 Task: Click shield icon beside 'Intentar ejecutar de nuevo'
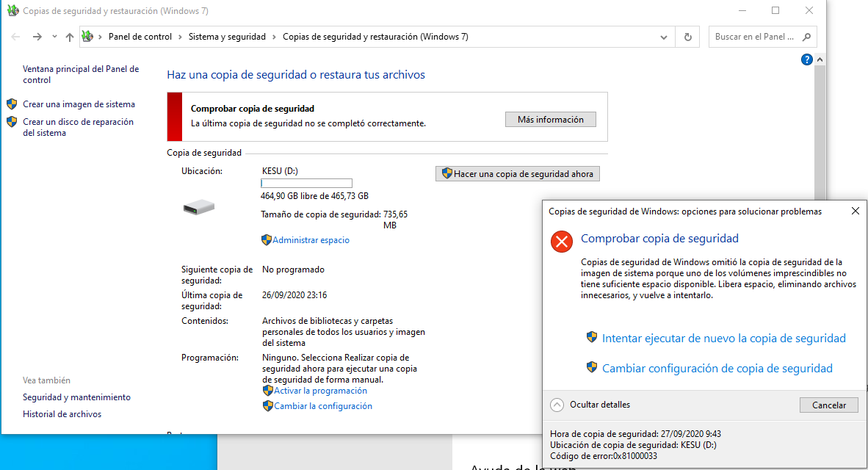[x=592, y=336]
